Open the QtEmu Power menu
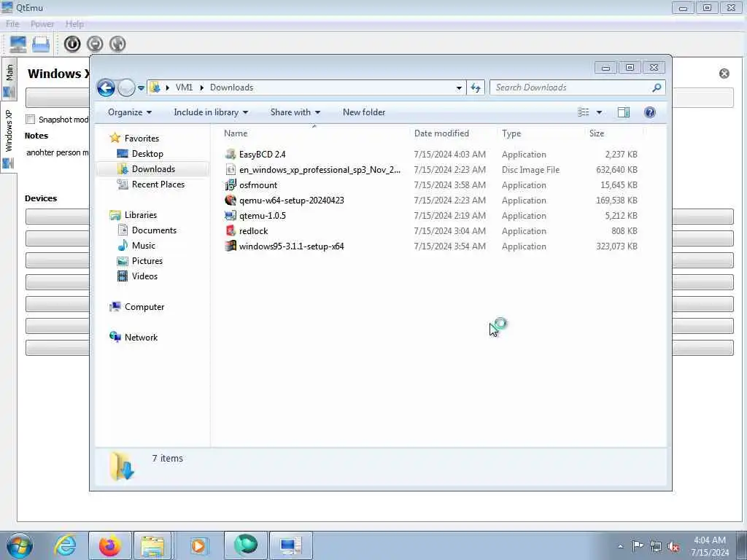 tap(42, 24)
